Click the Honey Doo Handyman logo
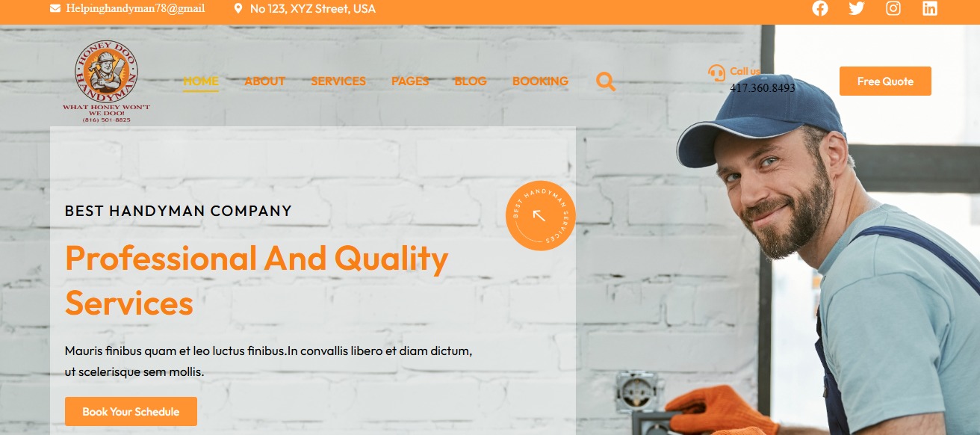 pos(106,81)
